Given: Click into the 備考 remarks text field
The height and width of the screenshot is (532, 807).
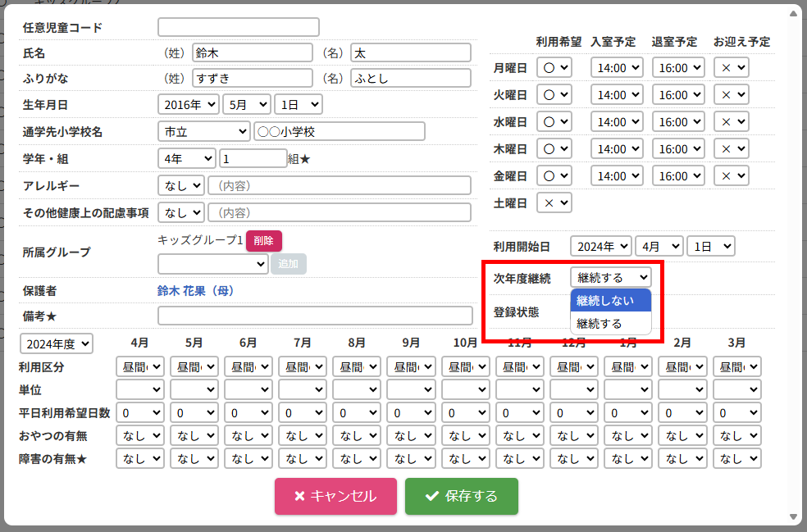Looking at the screenshot, I should click(x=315, y=316).
